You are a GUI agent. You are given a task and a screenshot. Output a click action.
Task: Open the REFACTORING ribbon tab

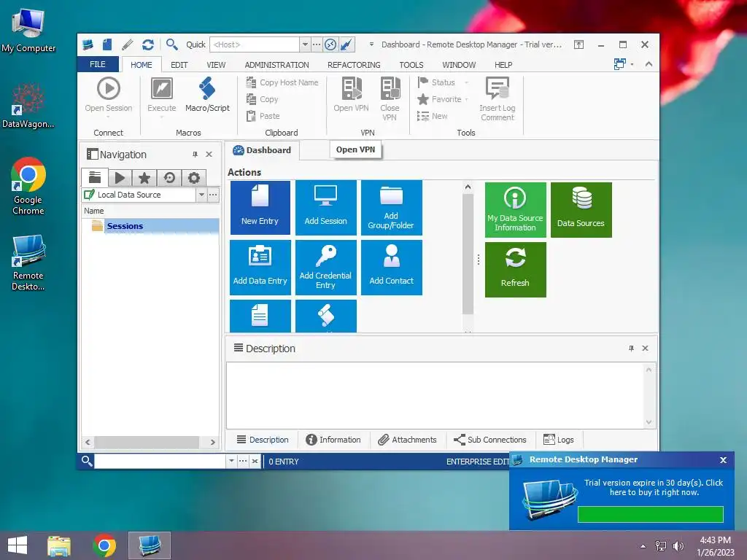354,65
